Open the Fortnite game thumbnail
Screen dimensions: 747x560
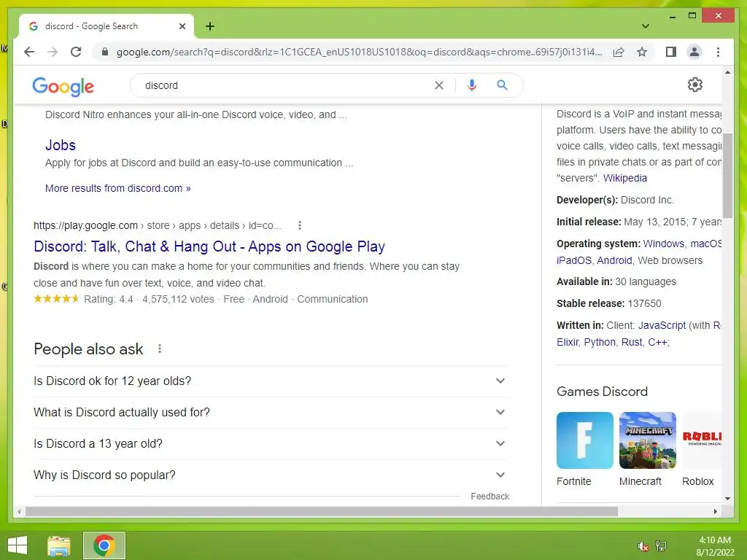click(584, 440)
